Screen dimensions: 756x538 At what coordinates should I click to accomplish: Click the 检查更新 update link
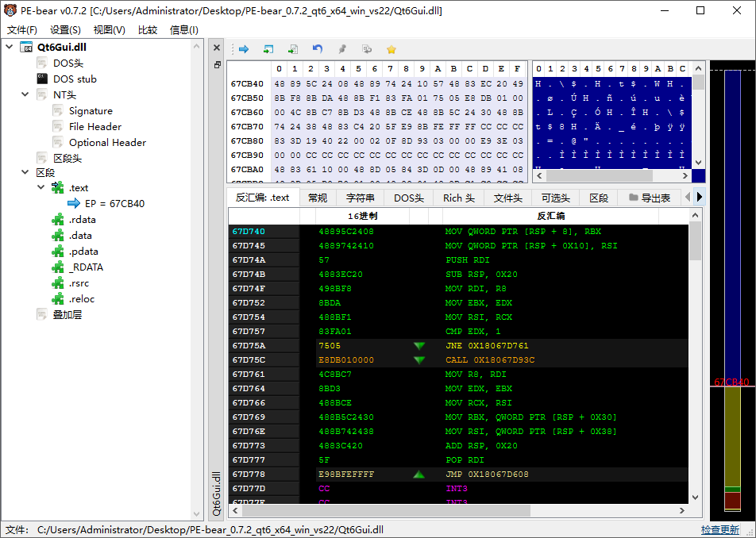(719, 530)
